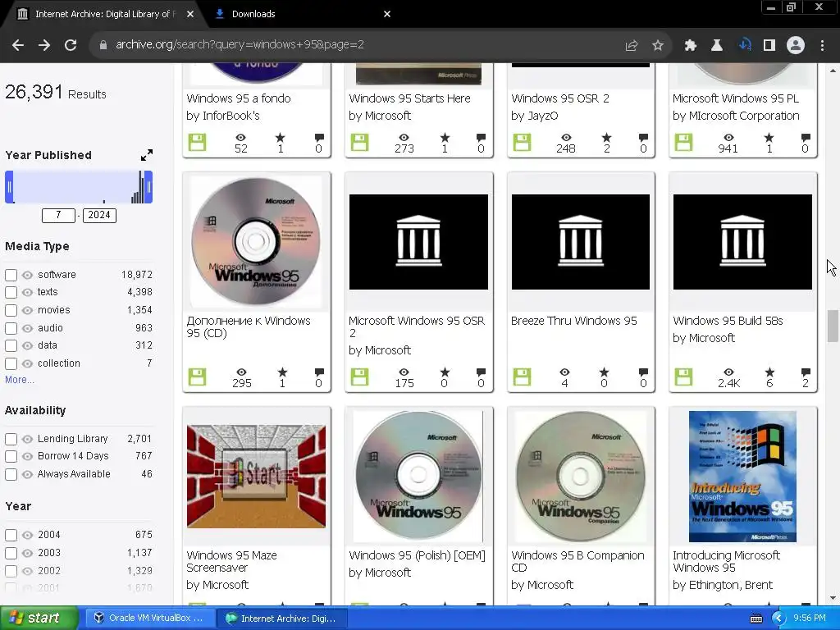840x630 pixels.
Task: Enable Always Available filter
Action: (11, 475)
